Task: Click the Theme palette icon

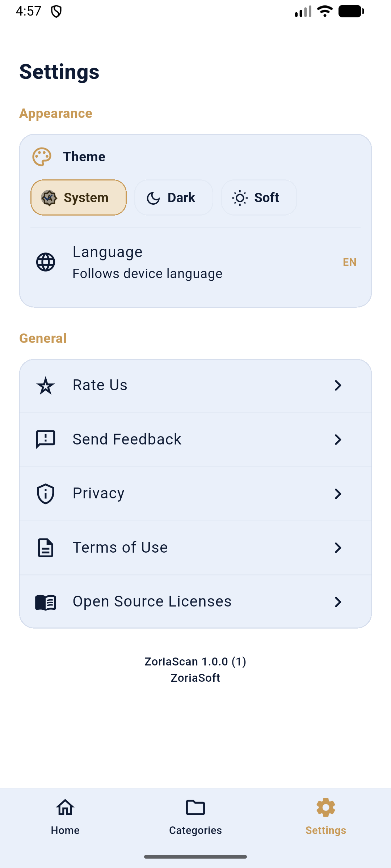Action: [x=42, y=157]
